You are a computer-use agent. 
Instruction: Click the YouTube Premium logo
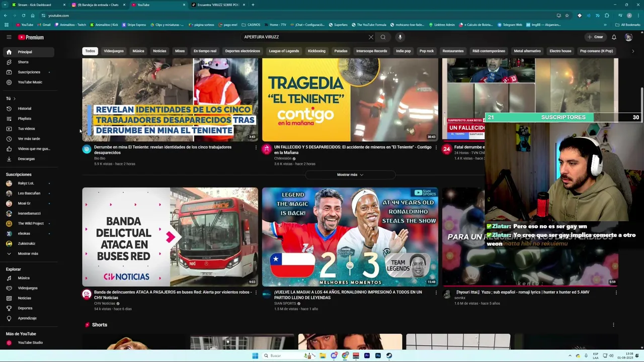pyautogui.click(x=31, y=37)
